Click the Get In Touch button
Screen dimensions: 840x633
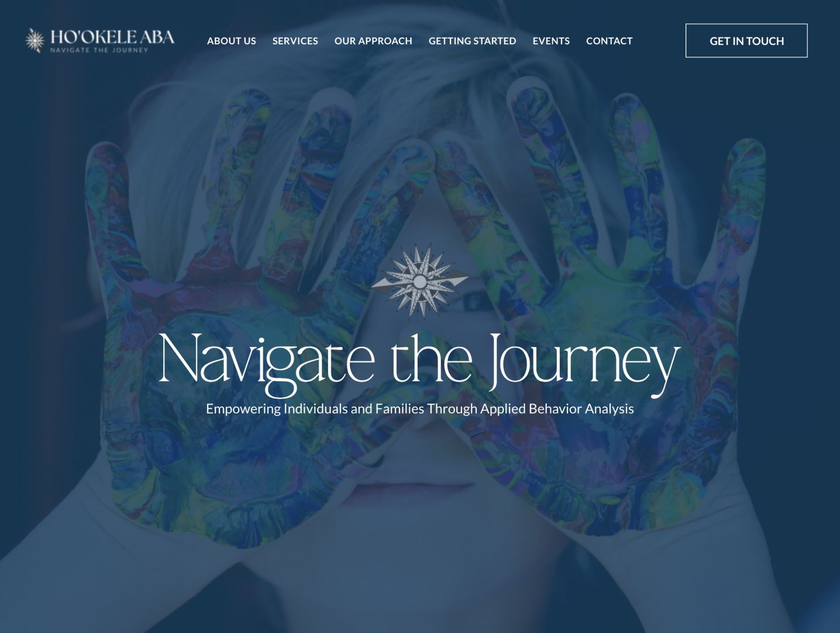pos(746,41)
